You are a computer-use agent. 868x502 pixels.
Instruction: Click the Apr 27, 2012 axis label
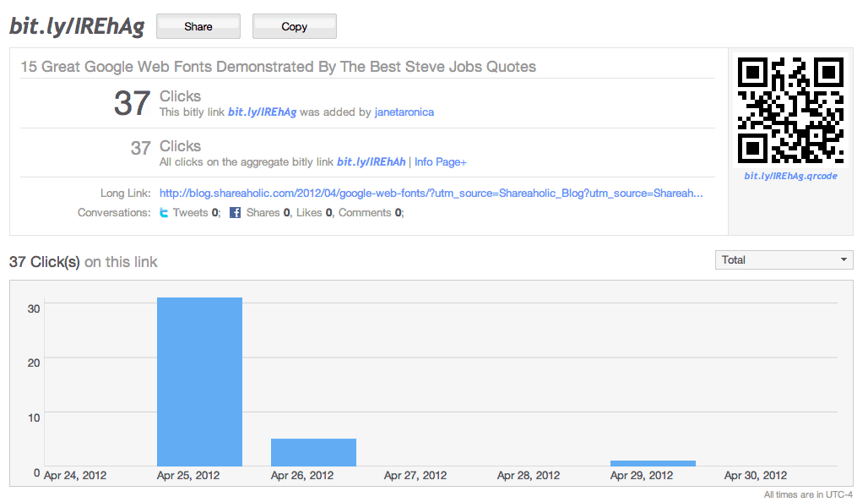[x=415, y=476]
